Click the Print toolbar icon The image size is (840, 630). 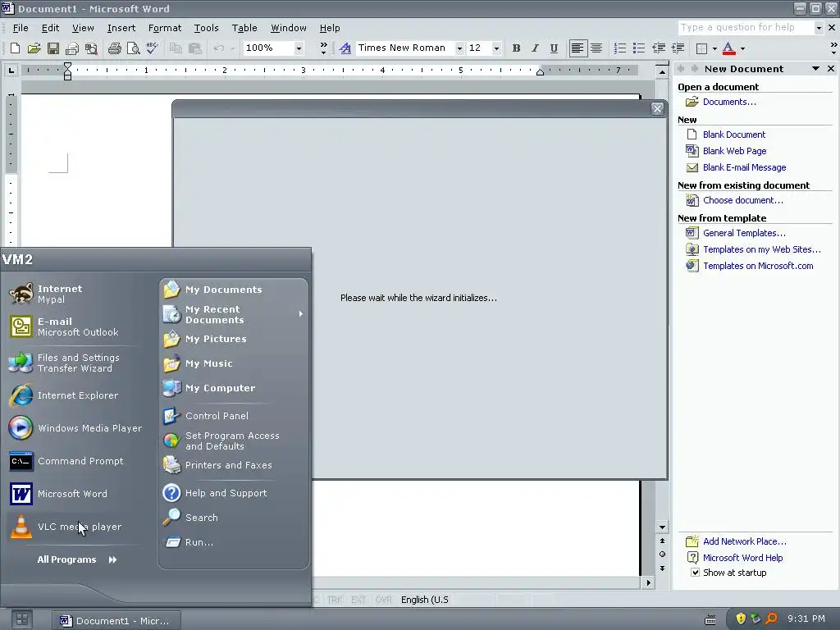114,48
